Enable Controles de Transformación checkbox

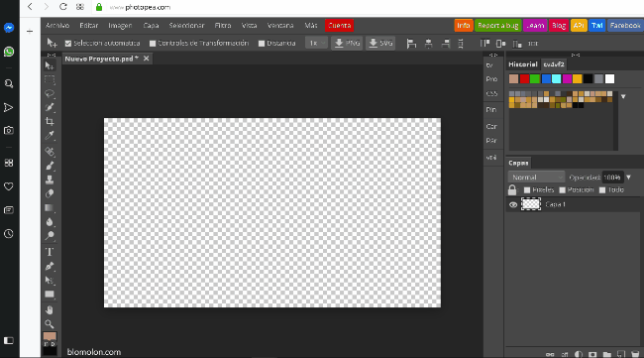153,44
